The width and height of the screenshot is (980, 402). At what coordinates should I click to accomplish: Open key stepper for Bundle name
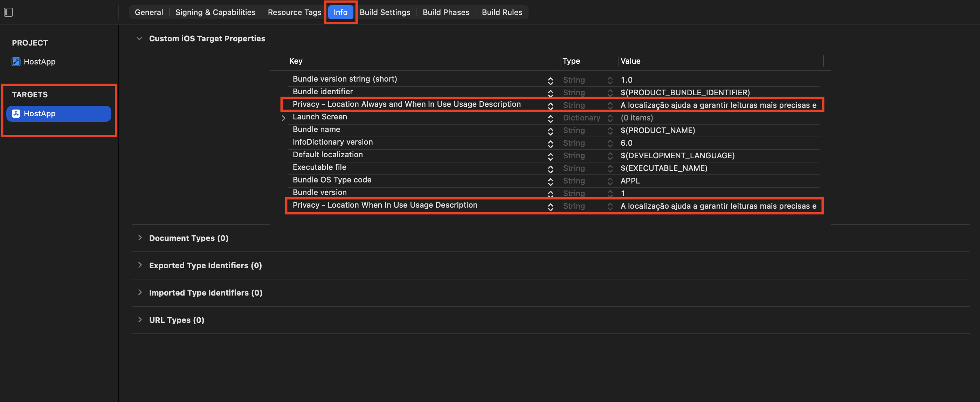pyautogui.click(x=551, y=131)
